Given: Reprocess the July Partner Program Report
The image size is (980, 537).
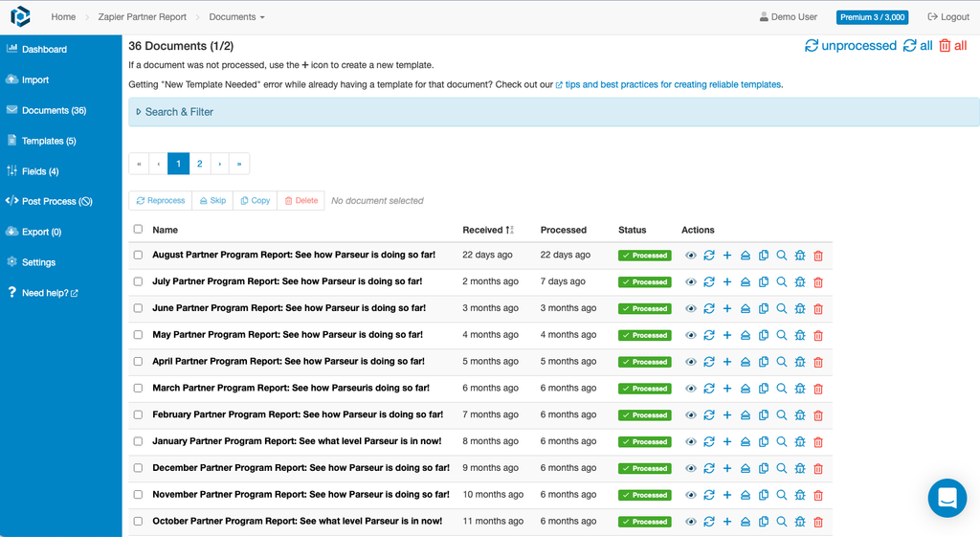Looking at the screenshot, I should coord(709,282).
